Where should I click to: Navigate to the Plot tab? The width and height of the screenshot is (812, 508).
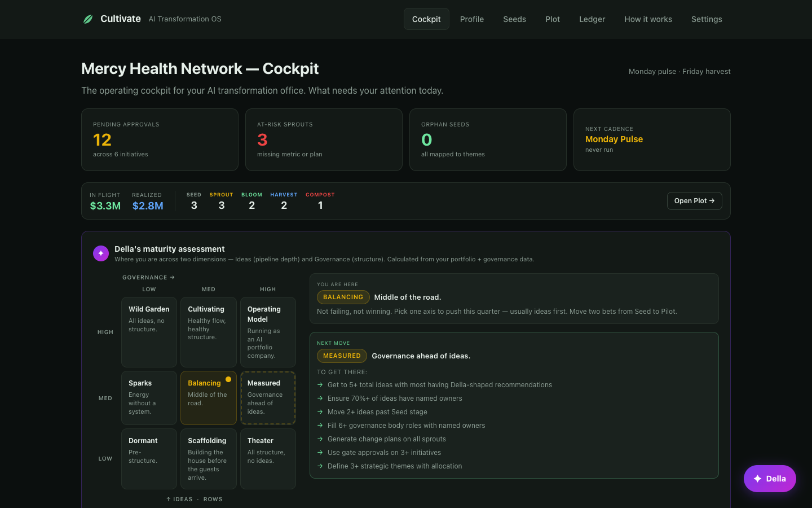[x=553, y=19]
